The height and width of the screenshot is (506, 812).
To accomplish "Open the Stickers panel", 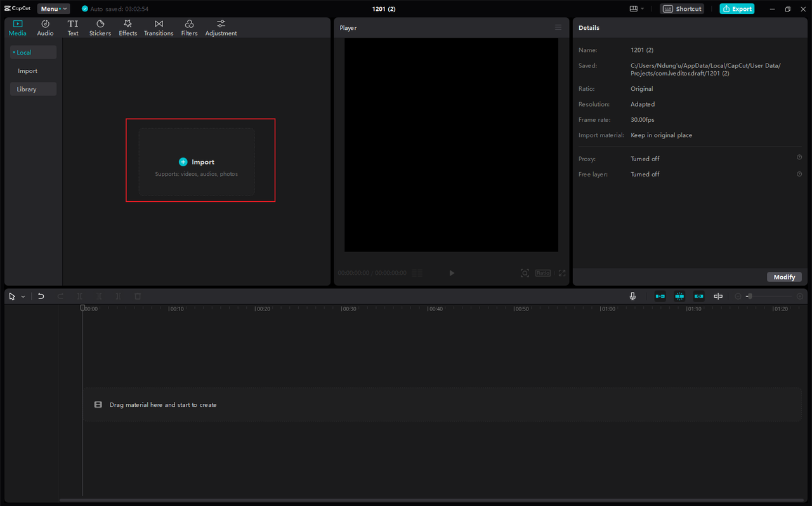I will coord(100,28).
